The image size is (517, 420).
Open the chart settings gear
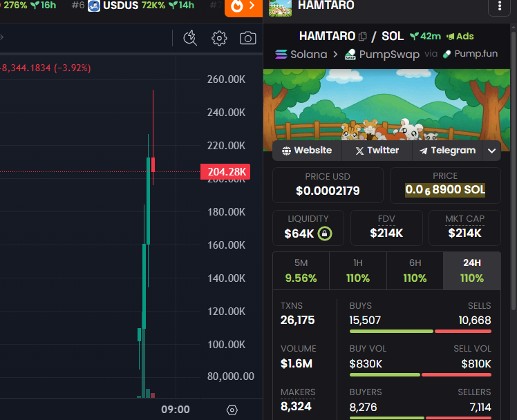[x=219, y=39]
